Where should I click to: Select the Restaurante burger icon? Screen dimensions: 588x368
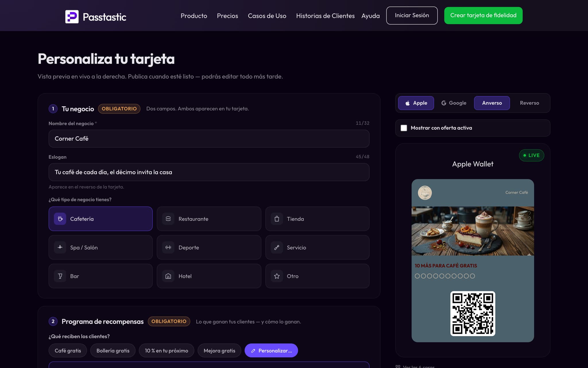[168, 219]
